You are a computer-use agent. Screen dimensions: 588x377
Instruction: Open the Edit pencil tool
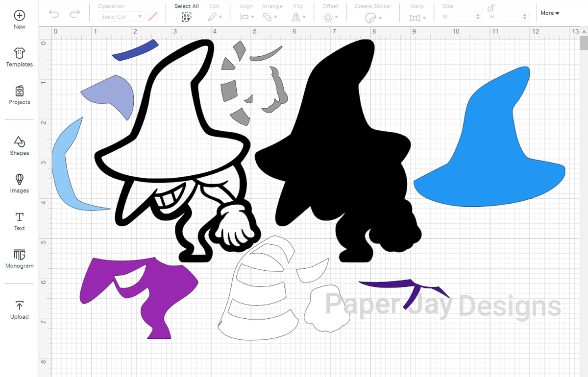click(214, 17)
